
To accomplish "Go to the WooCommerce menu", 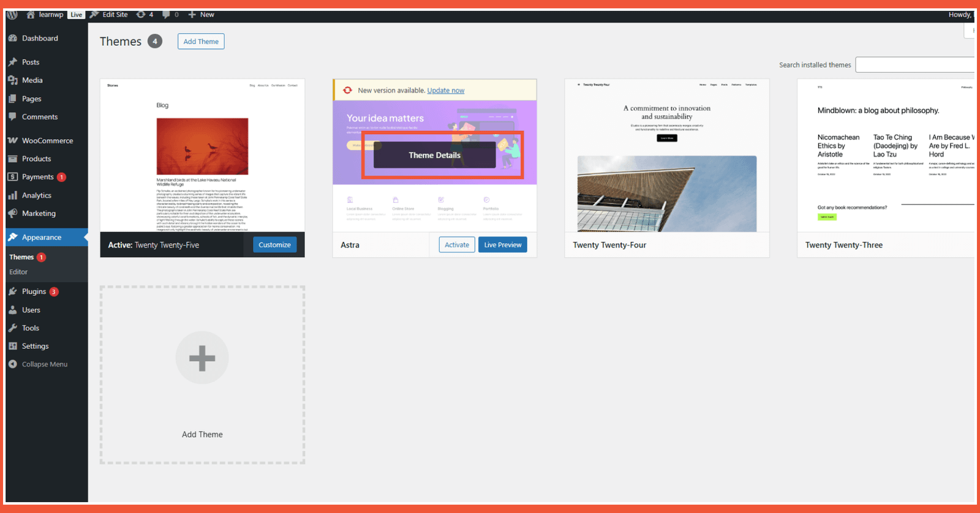I will point(47,140).
